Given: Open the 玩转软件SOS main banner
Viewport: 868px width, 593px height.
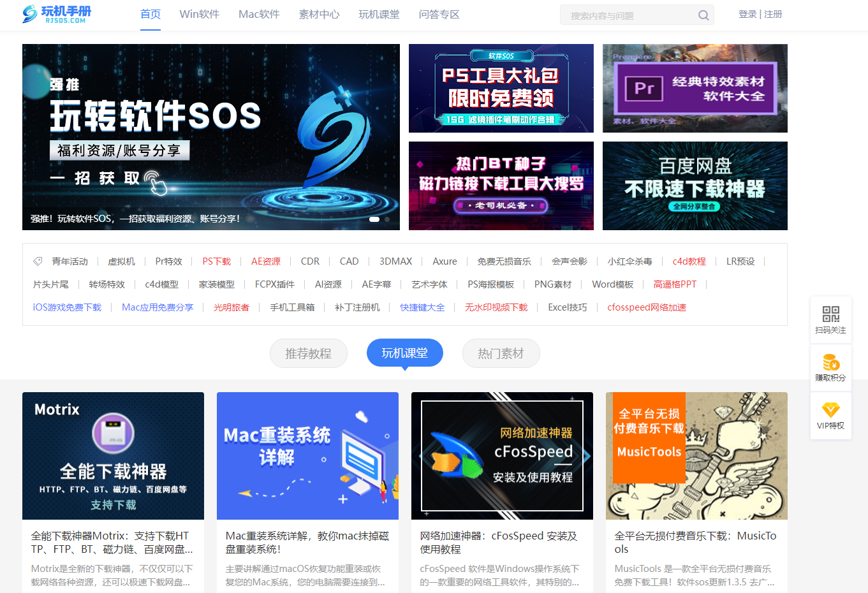Looking at the screenshot, I should [x=211, y=137].
